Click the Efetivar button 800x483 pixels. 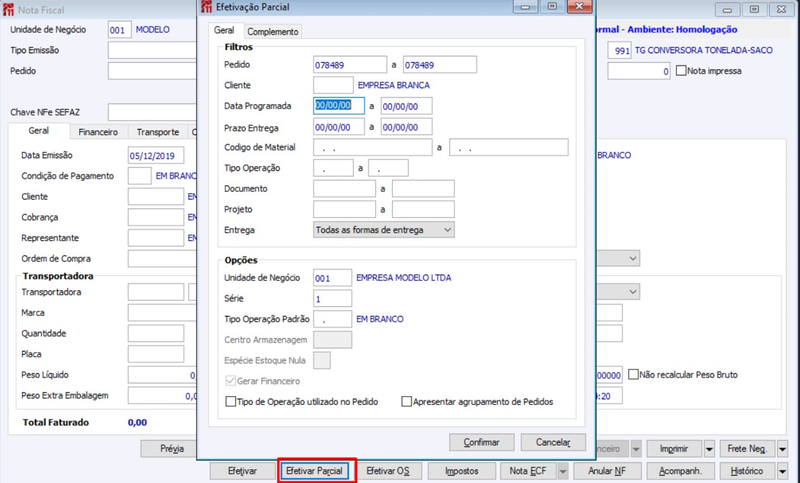pyautogui.click(x=242, y=471)
